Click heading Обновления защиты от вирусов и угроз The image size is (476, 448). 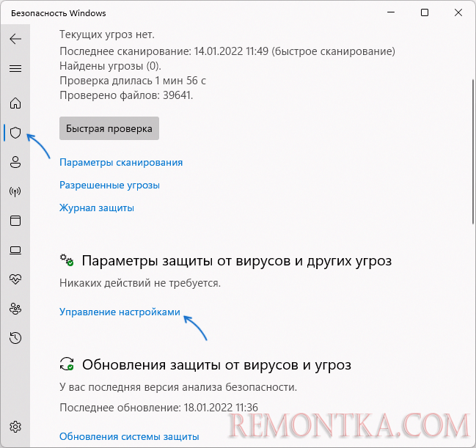217,364
